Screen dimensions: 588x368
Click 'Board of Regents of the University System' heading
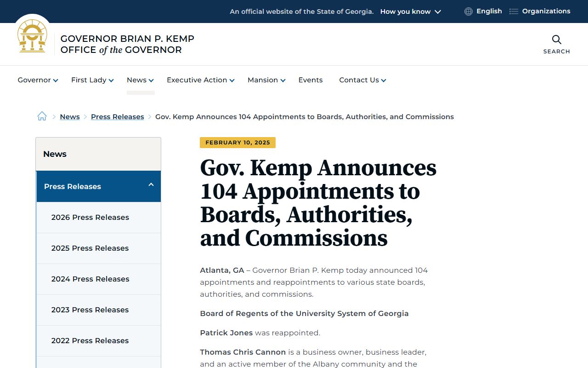(304, 314)
